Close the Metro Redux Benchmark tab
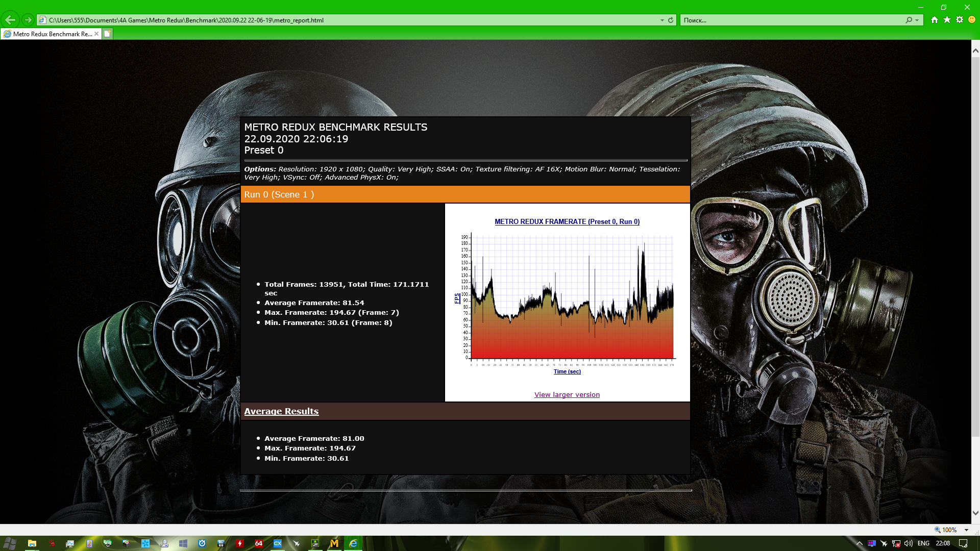Image resolution: width=980 pixels, height=551 pixels. (96, 34)
